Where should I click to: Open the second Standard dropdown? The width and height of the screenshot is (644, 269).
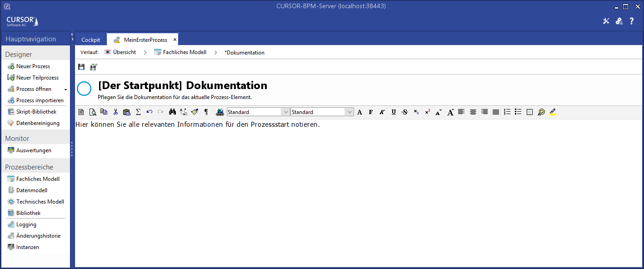point(349,112)
